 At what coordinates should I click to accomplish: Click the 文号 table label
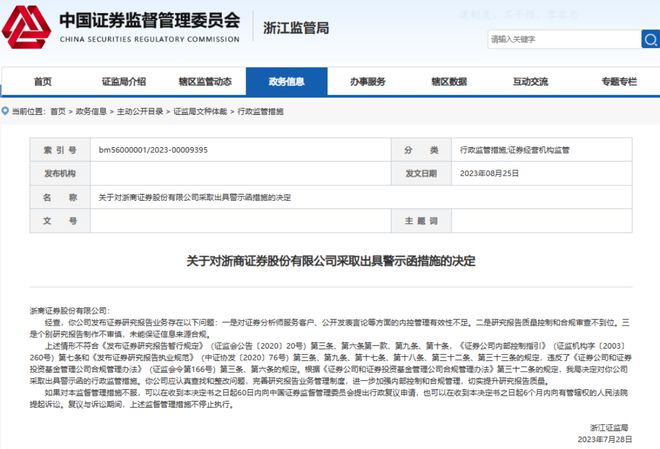coord(60,221)
